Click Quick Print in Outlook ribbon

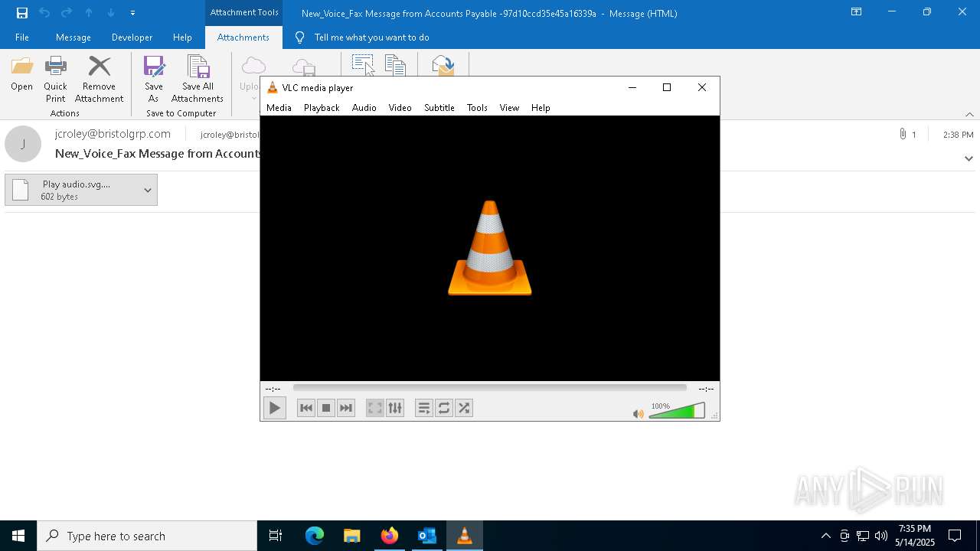point(55,80)
